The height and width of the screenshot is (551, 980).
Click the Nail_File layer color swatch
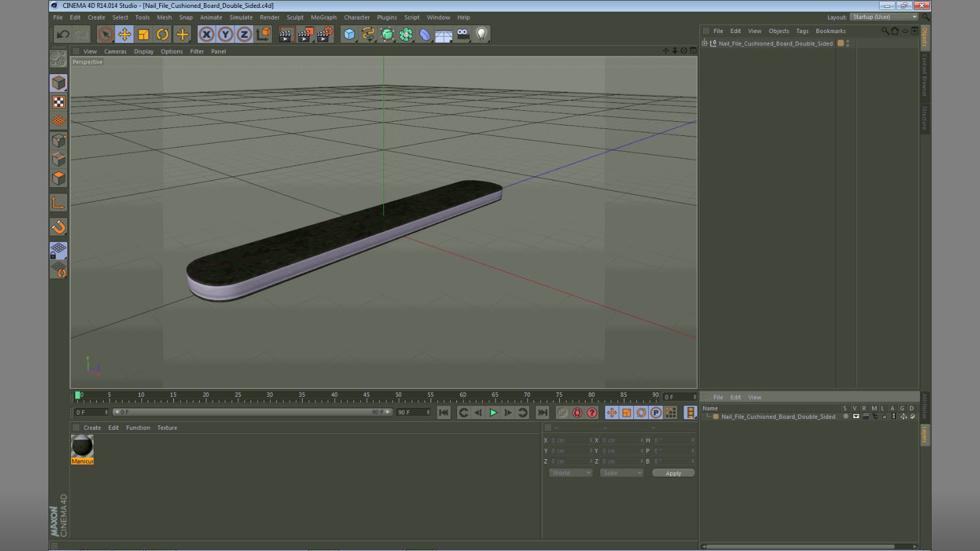pyautogui.click(x=715, y=417)
